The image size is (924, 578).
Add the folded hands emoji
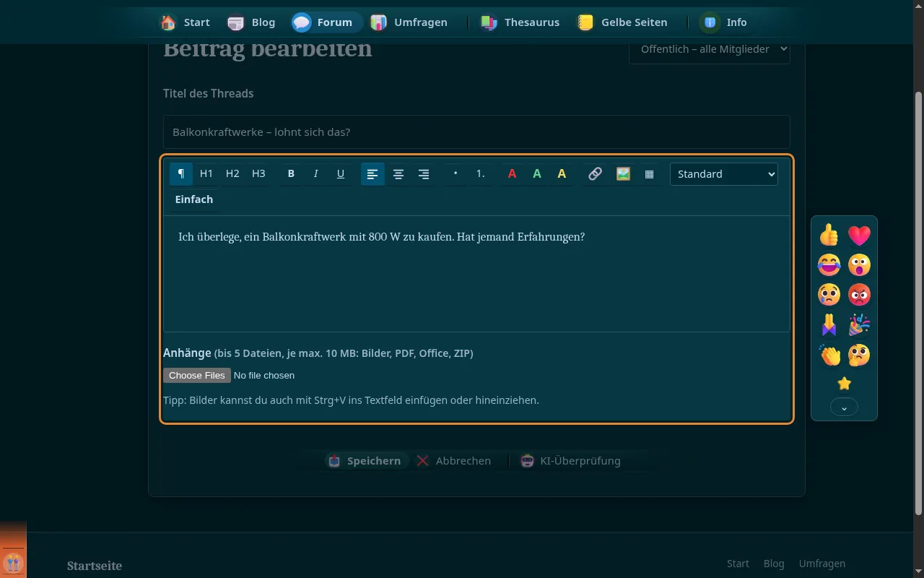coord(829,325)
